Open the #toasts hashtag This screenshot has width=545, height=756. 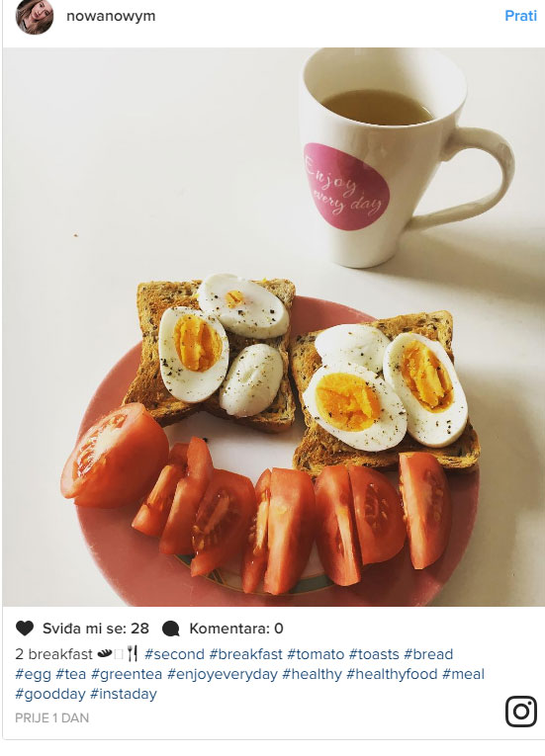point(374,654)
